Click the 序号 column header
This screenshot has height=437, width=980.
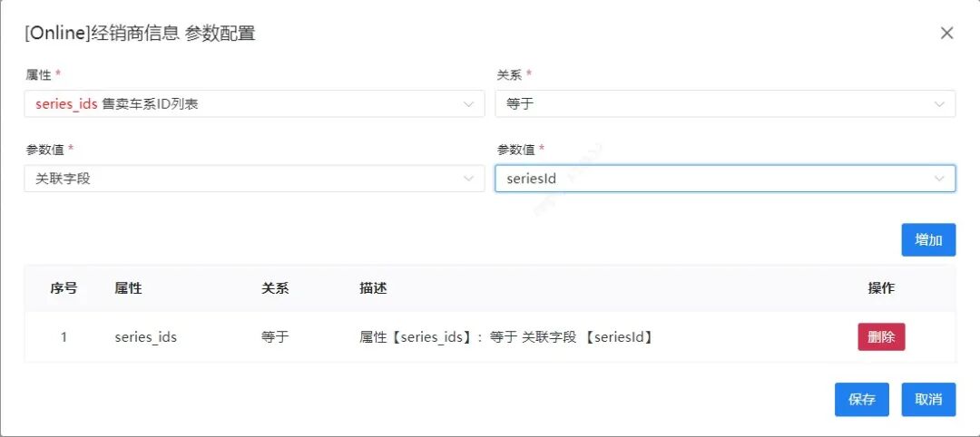point(64,288)
